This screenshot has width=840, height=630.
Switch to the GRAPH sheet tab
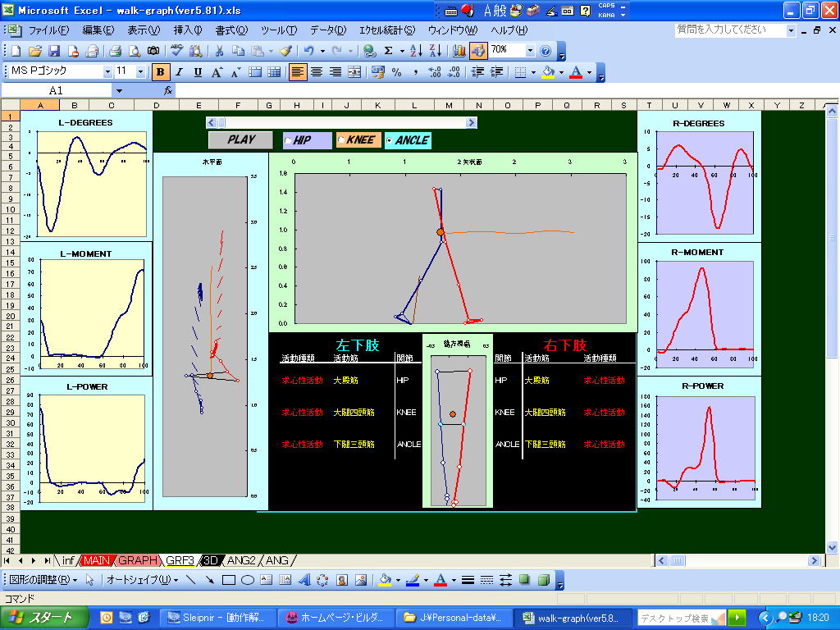[x=137, y=560]
